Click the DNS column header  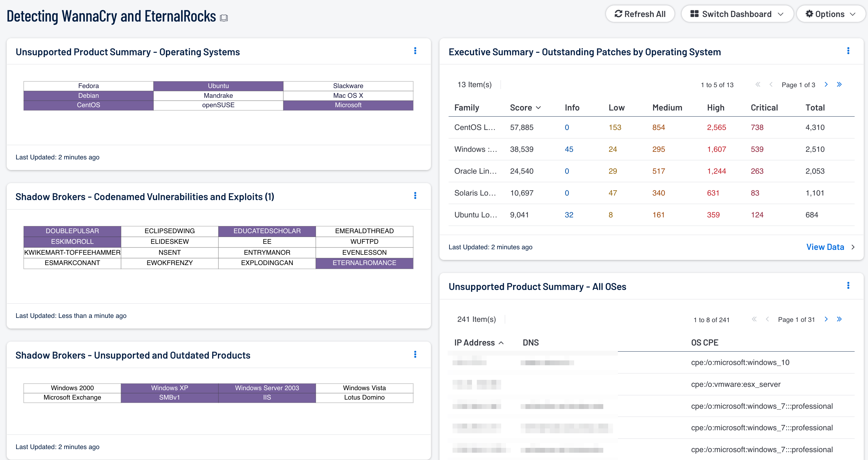530,343
